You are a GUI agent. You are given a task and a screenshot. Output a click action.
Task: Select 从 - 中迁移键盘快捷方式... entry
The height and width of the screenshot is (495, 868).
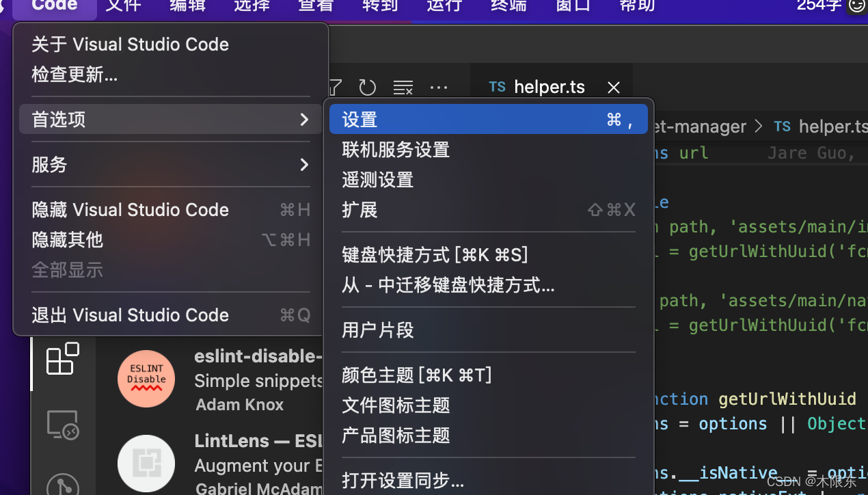pyautogui.click(x=489, y=285)
